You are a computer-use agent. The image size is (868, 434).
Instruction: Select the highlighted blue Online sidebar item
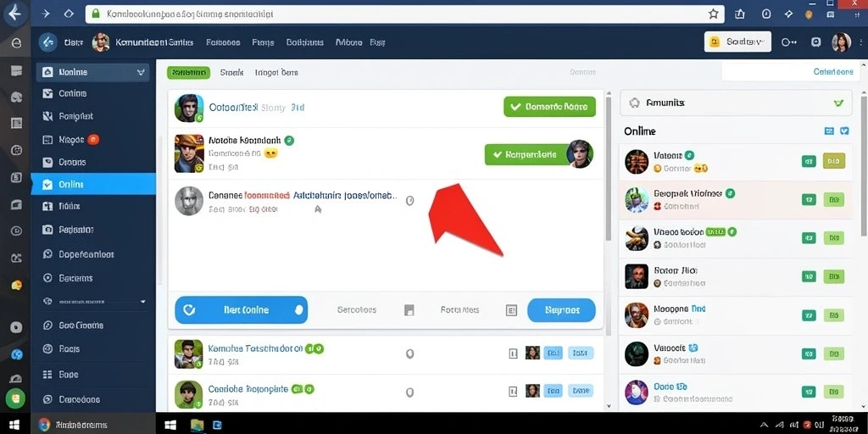[x=93, y=184]
